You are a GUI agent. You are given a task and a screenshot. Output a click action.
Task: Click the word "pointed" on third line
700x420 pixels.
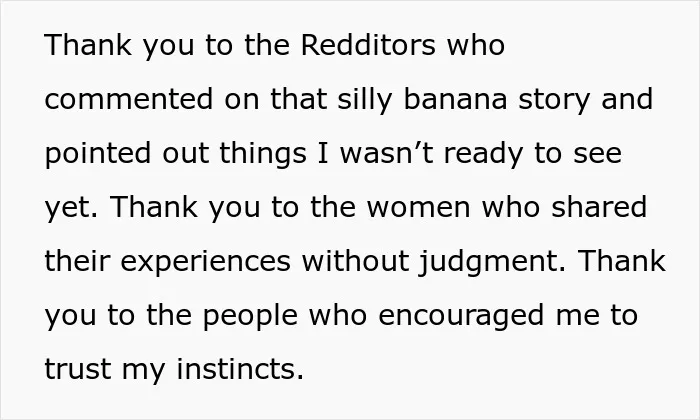pos(98,155)
